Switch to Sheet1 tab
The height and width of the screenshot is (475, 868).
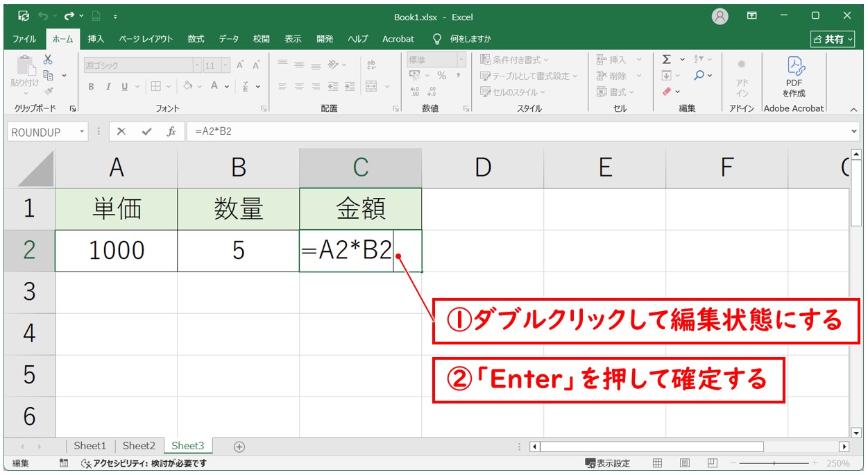click(90, 446)
